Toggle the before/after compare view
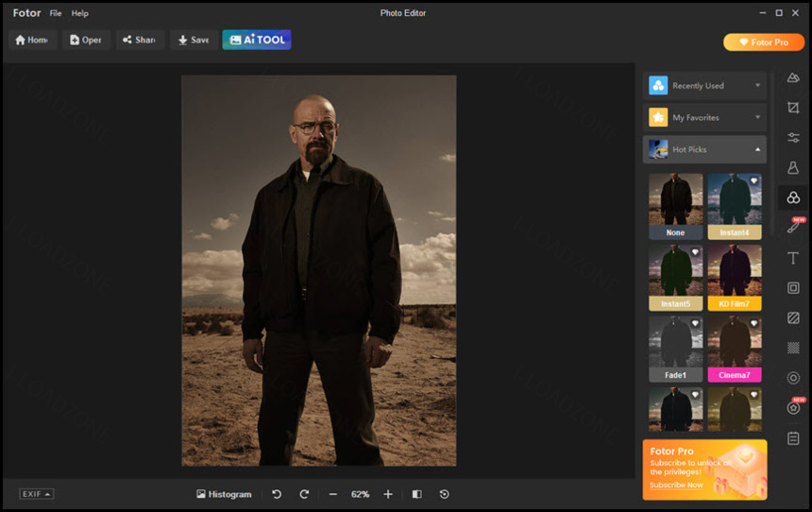This screenshot has width=812, height=512. [x=417, y=494]
